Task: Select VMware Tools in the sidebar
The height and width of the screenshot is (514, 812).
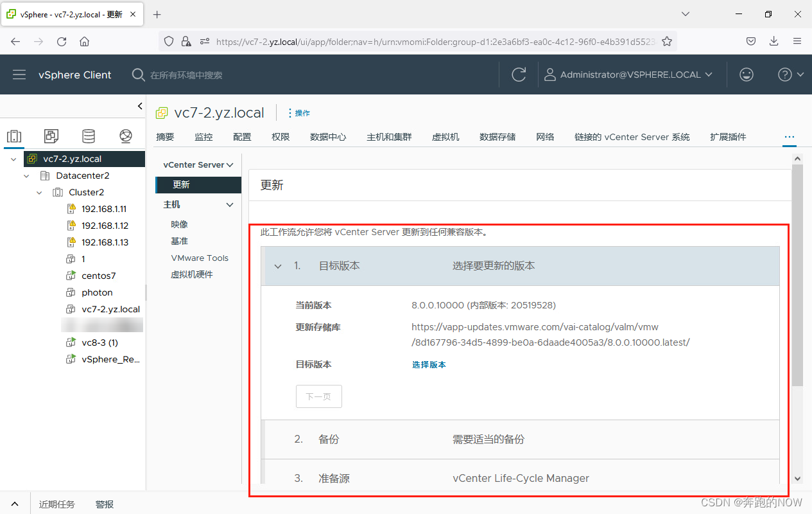Action: tap(200, 258)
